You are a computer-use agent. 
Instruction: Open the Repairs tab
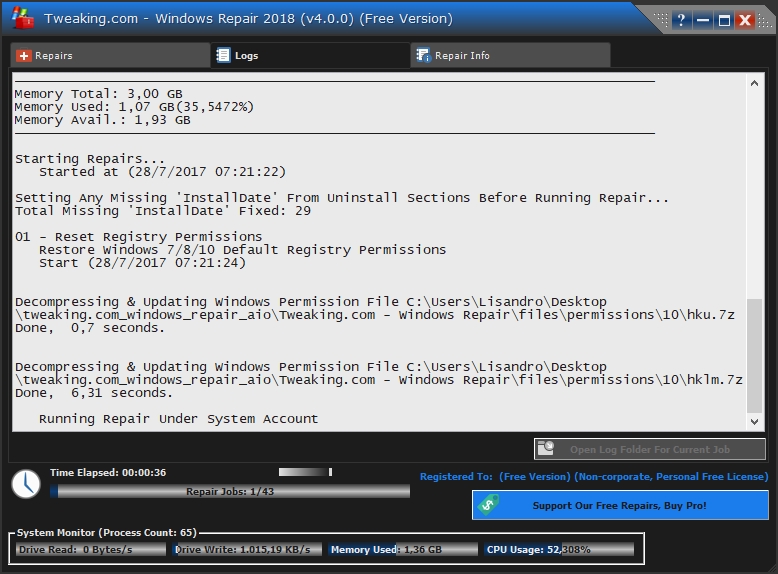click(110, 55)
